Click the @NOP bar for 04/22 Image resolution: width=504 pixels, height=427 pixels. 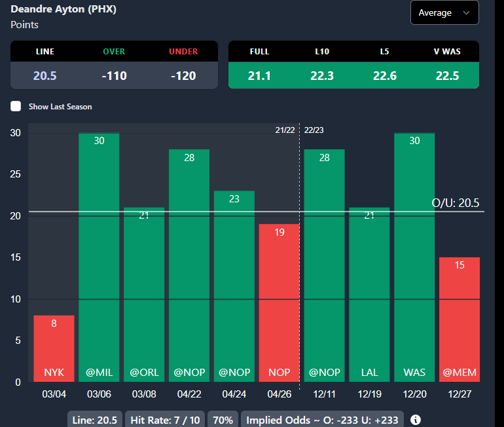[x=189, y=266]
